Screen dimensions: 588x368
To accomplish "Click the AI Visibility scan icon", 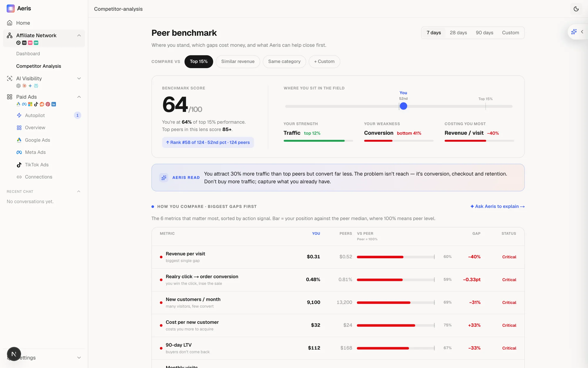I will pos(10,78).
